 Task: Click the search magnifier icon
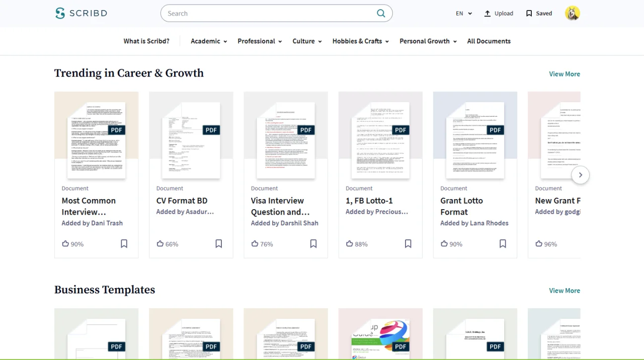pyautogui.click(x=381, y=14)
